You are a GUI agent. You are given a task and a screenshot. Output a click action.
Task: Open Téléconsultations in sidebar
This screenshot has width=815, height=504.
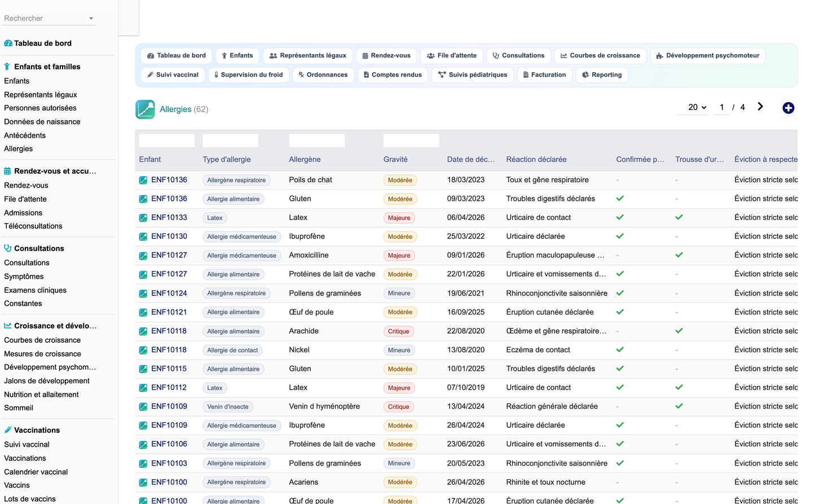33,226
